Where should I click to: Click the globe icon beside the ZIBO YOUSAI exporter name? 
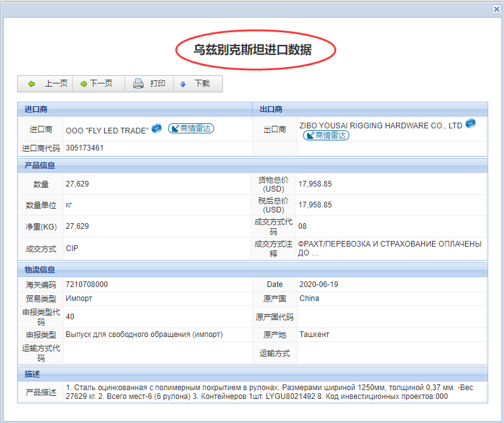[471, 123]
